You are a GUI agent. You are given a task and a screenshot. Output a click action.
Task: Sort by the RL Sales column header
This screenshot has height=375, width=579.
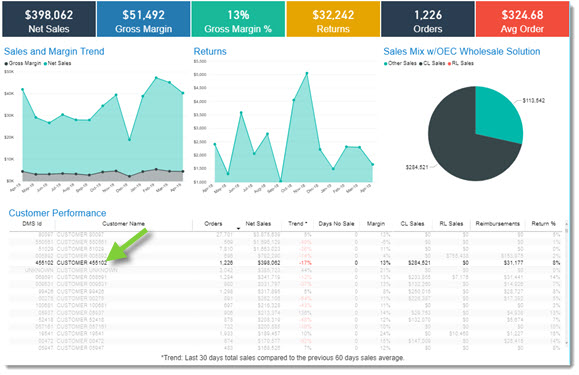tap(451, 224)
